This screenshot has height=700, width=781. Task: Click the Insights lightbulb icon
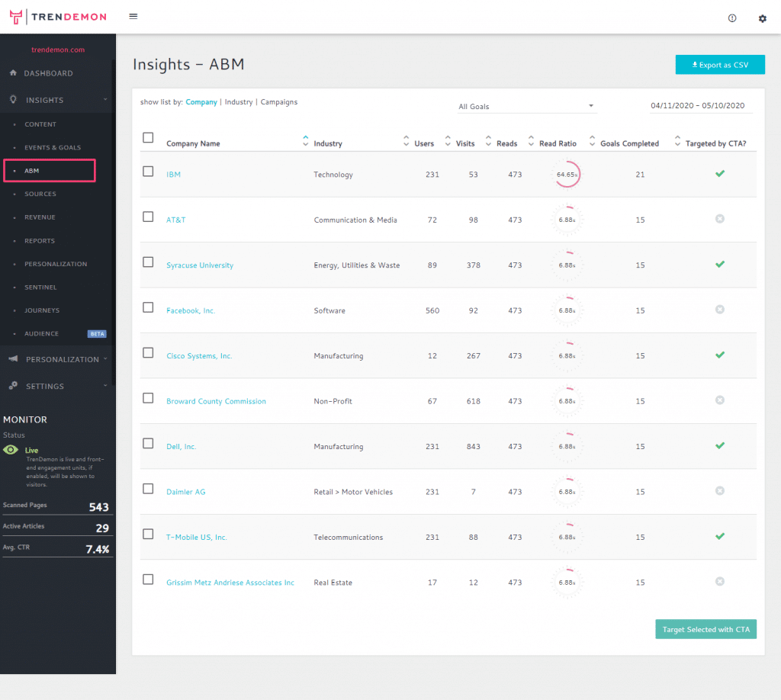[x=14, y=99]
